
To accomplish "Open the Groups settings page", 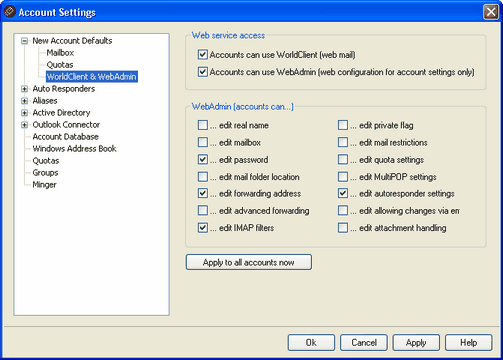I will pos(45,173).
